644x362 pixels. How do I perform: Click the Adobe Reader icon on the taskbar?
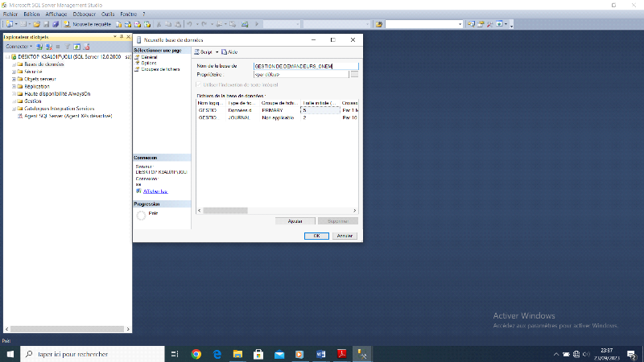(x=341, y=354)
